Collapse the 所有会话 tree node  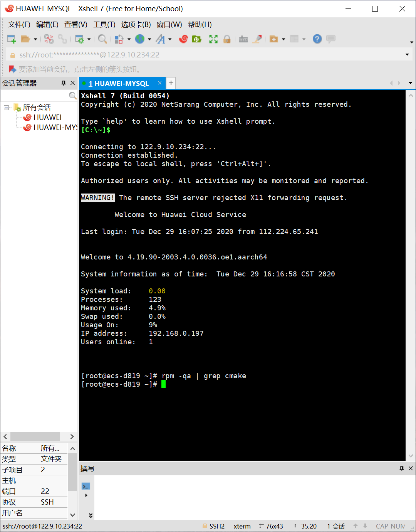click(7, 108)
